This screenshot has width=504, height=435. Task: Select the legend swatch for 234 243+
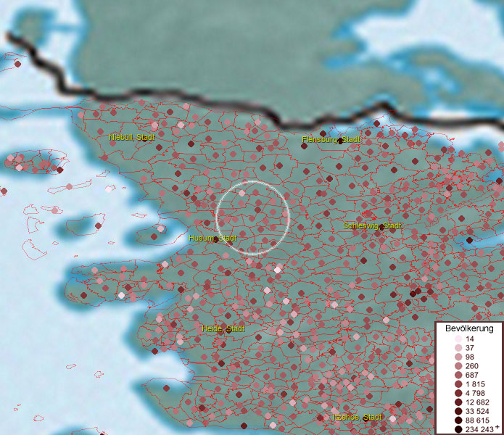point(458,429)
